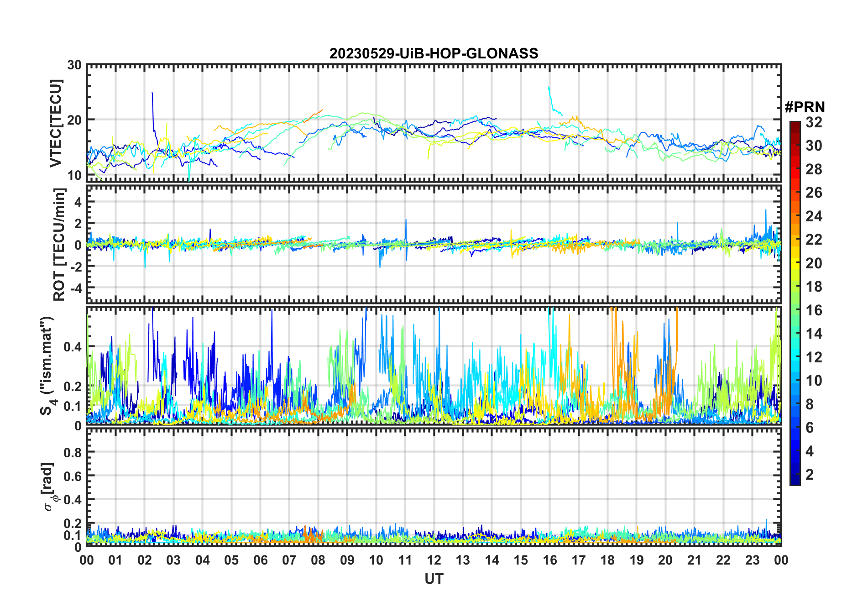The image size is (868, 607).
Task: Click colorbar tick label 26
Action: 814,193
